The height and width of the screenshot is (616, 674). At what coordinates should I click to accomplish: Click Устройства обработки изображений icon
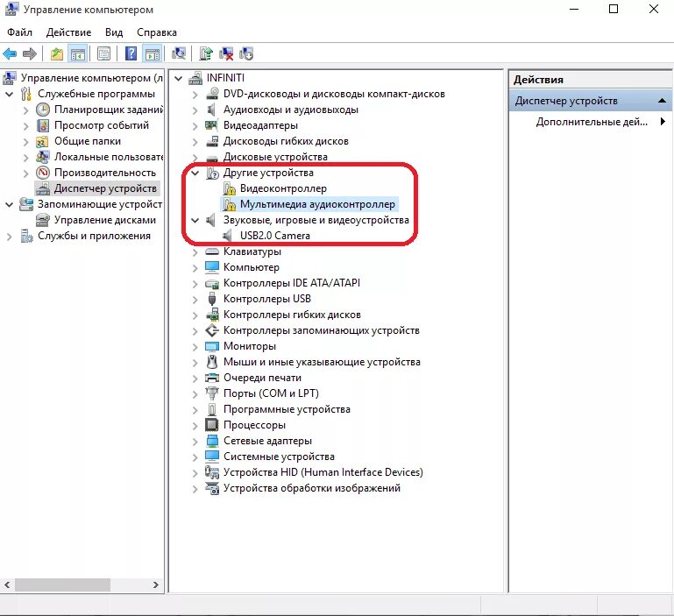[211, 488]
